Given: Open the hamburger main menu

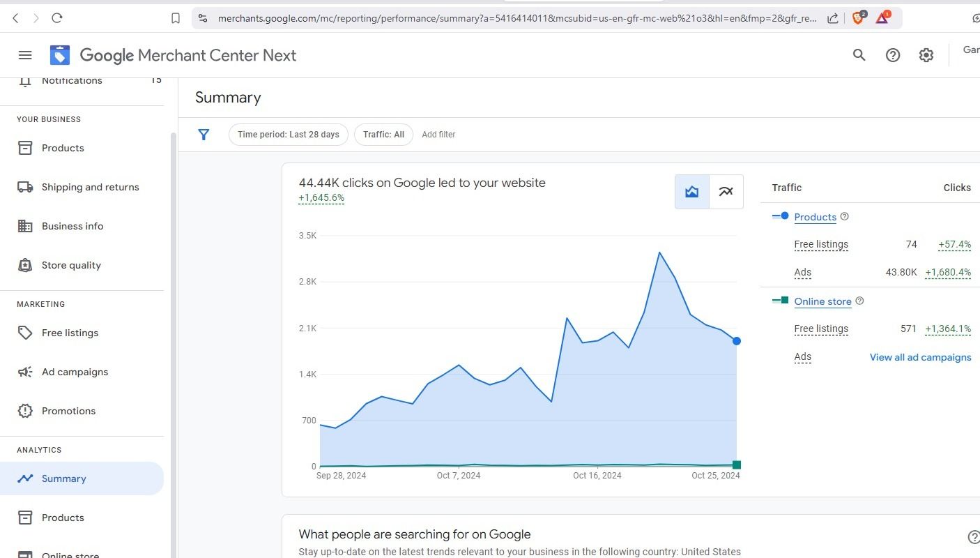Looking at the screenshot, I should [x=25, y=55].
